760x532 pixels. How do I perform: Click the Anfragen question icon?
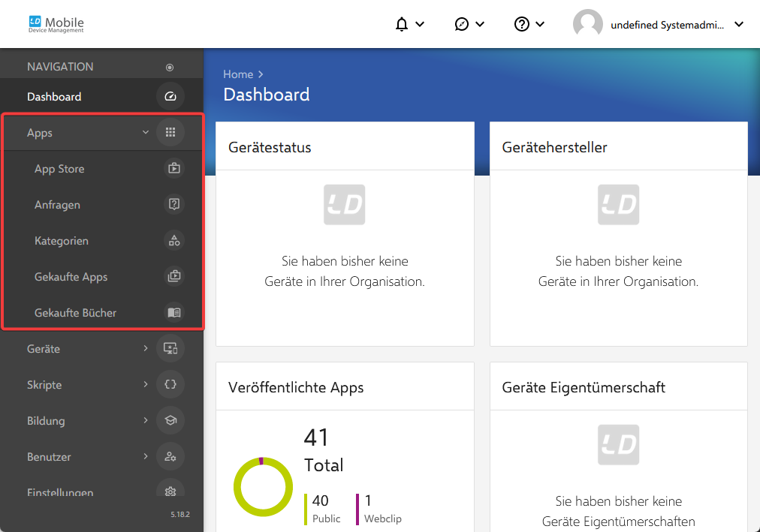click(x=174, y=204)
